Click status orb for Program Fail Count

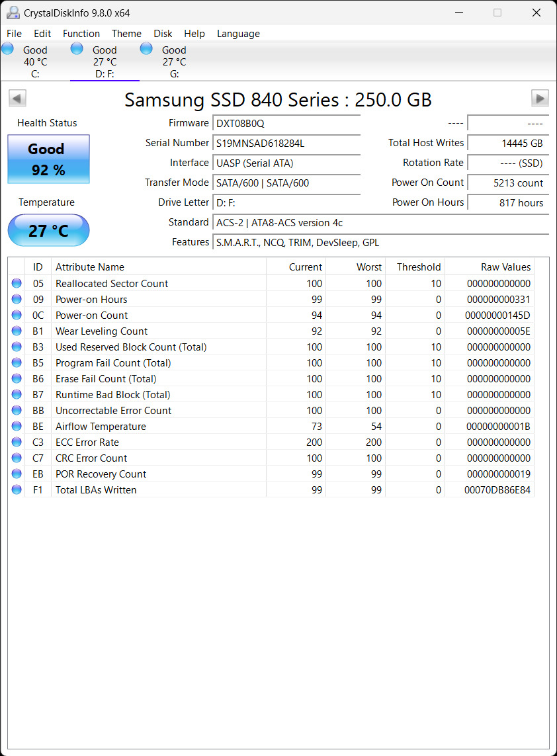tap(17, 362)
